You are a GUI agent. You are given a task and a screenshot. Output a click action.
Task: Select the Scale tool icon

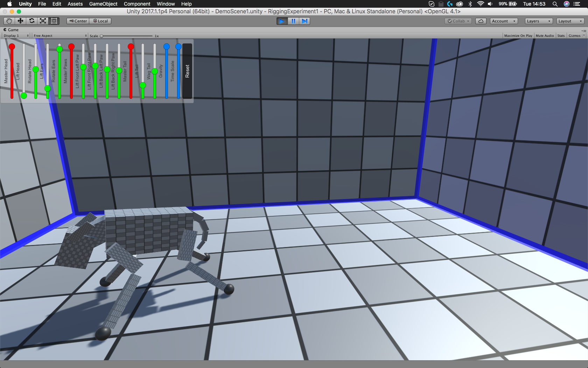point(43,21)
